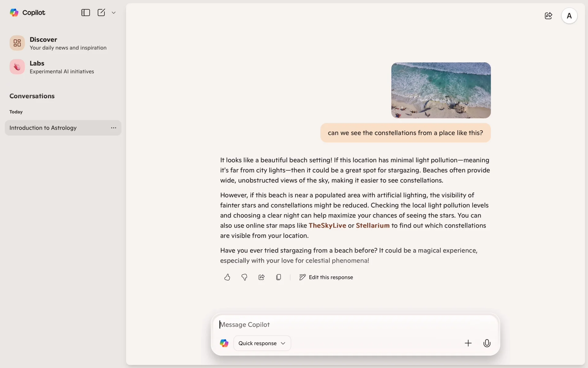Start voice input with microphone icon
588x368 pixels.
[x=487, y=343]
